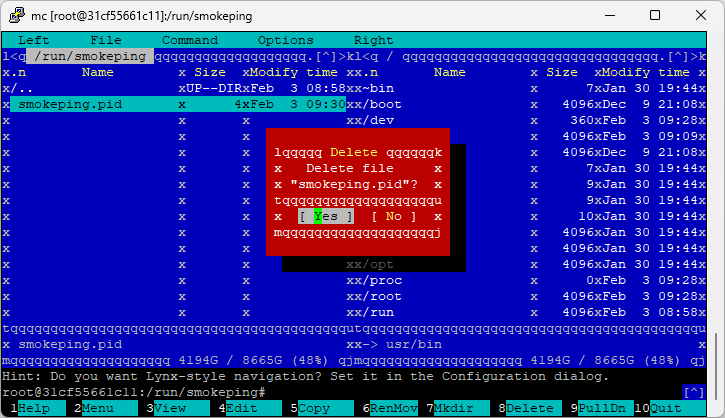Click the /run/smokeping path header

tap(90, 56)
